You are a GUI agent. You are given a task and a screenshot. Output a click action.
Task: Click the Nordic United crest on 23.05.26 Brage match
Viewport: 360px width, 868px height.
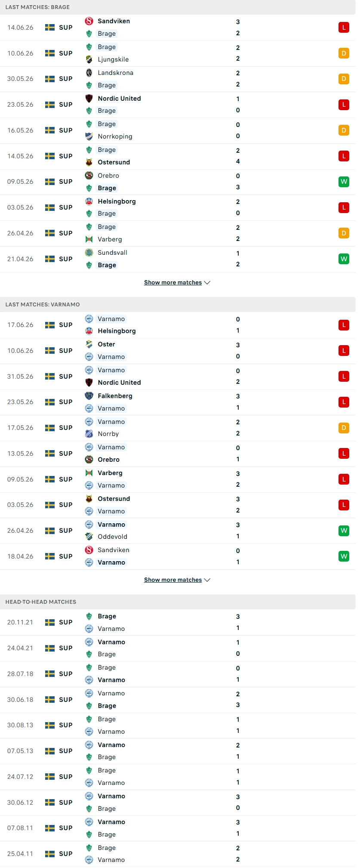point(89,99)
